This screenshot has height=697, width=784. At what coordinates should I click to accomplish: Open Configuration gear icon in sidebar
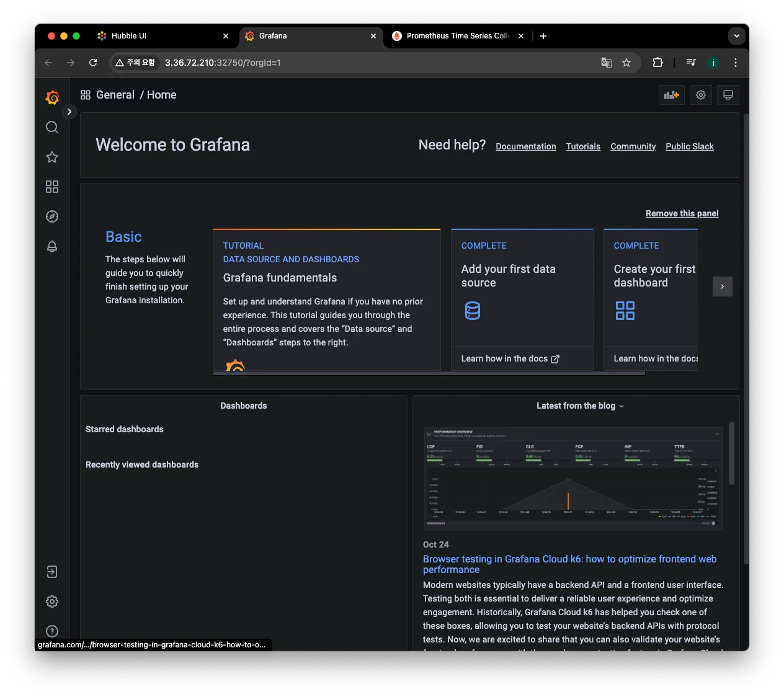pyautogui.click(x=52, y=602)
